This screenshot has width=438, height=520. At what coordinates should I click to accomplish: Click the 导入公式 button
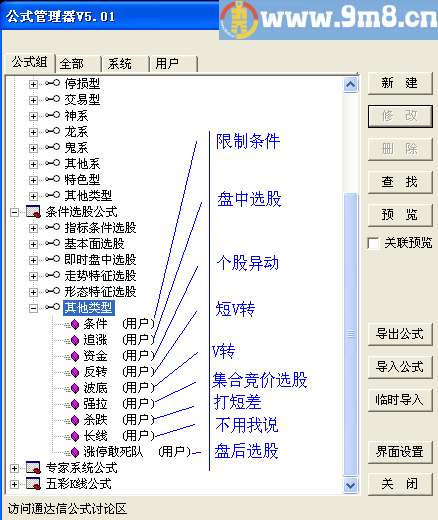point(400,367)
